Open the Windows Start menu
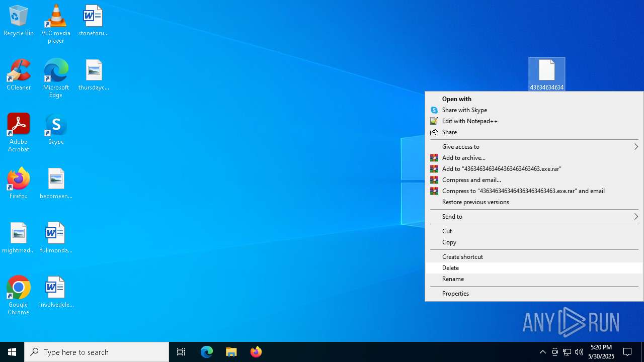 (12, 352)
